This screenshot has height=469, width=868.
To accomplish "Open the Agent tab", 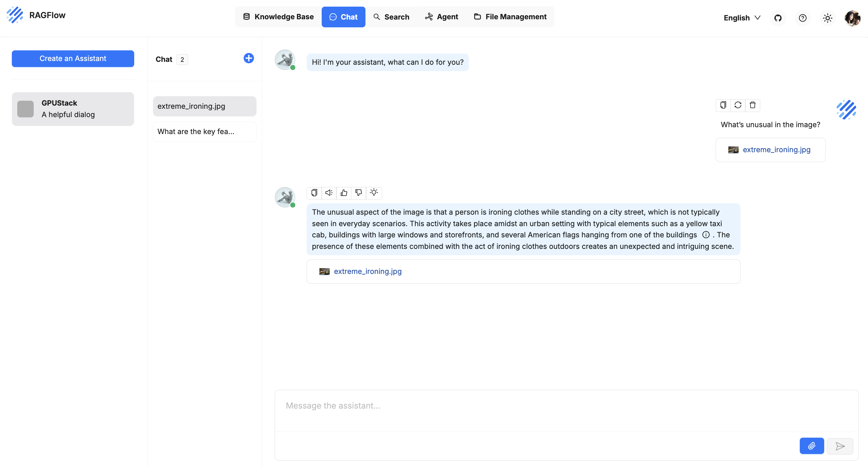I will coord(441,17).
